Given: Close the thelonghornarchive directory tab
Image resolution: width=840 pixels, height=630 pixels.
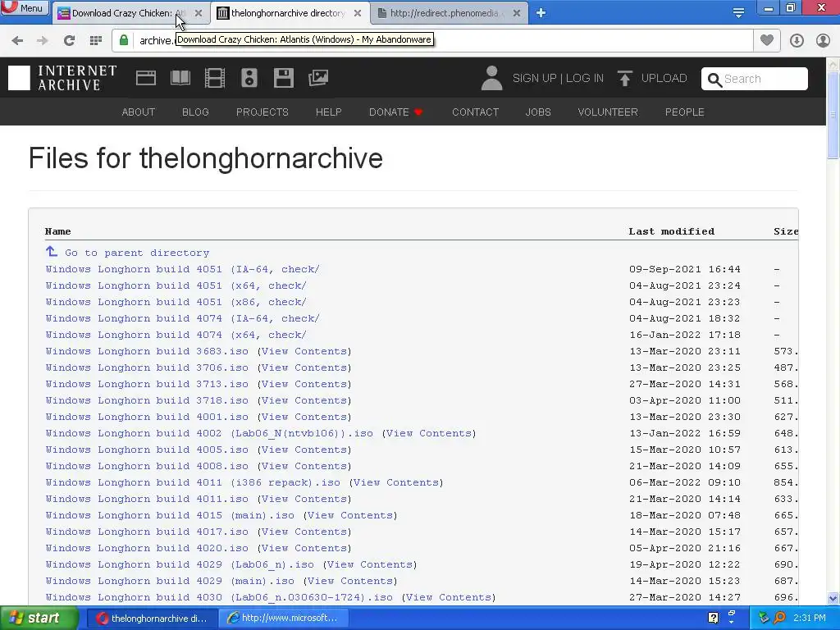Looking at the screenshot, I should tap(358, 13).
